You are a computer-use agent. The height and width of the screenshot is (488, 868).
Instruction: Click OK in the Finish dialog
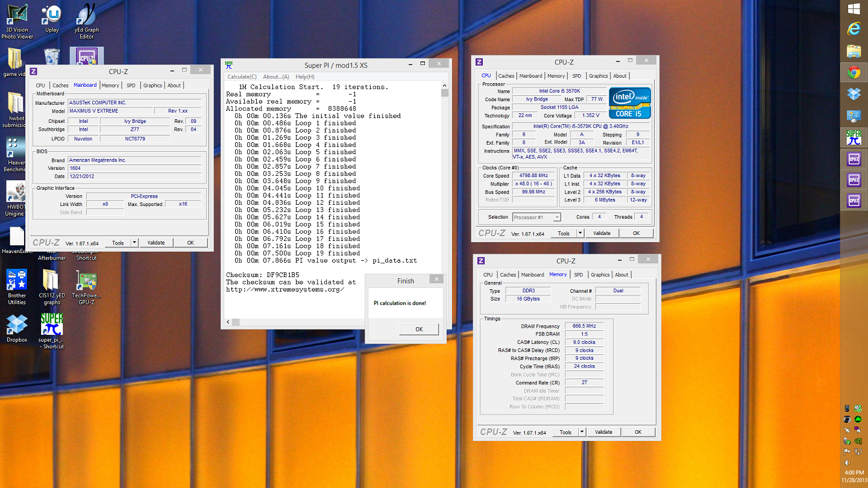tap(419, 329)
